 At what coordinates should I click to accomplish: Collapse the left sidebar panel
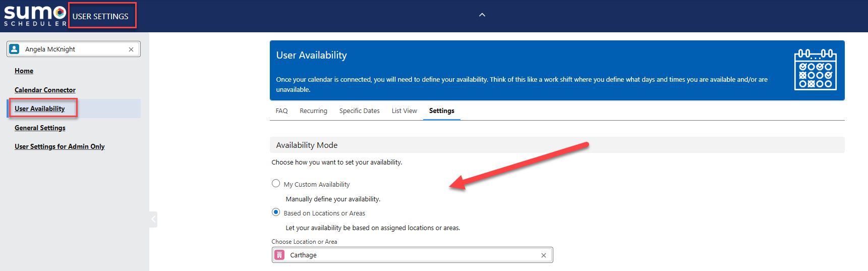(153, 219)
